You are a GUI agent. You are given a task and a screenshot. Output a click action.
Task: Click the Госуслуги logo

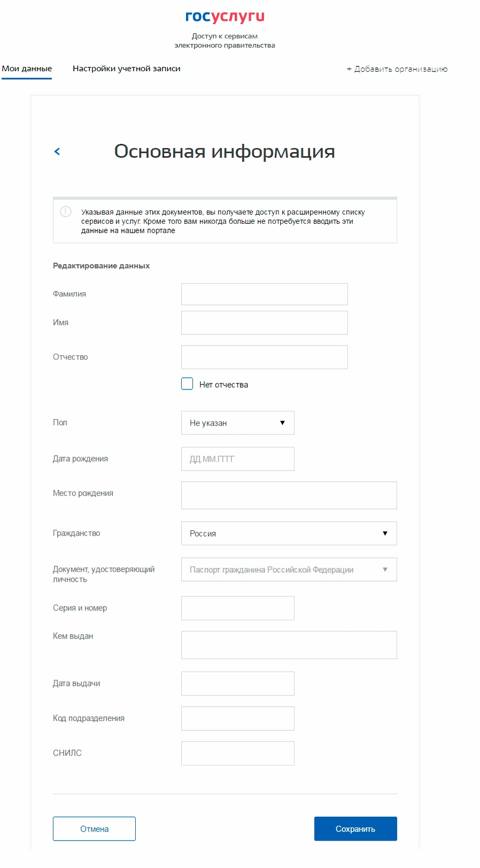tap(224, 17)
